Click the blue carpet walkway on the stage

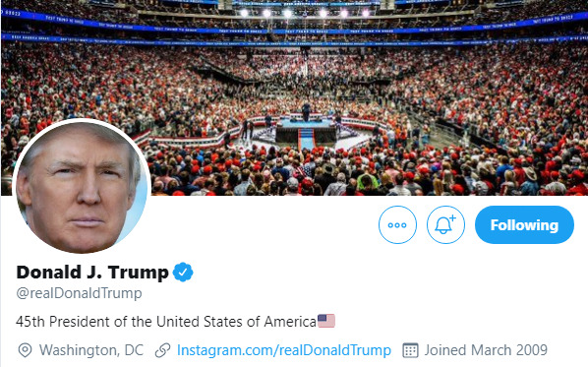pos(307,139)
